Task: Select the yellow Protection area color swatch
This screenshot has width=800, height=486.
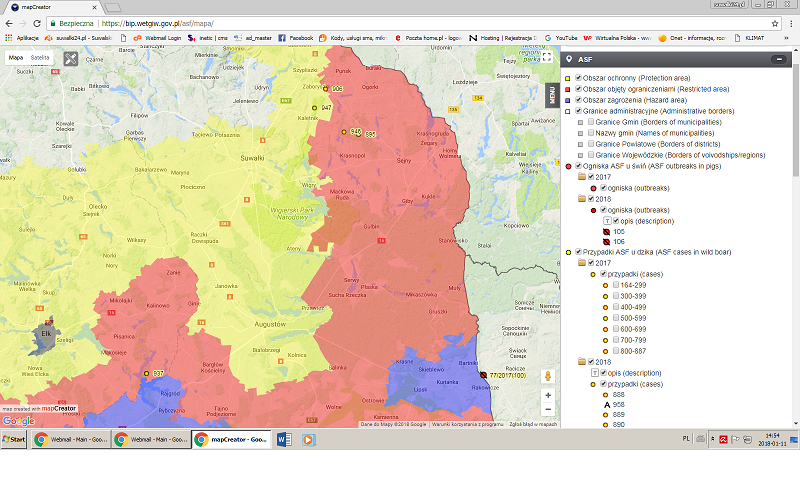Action: click(x=568, y=77)
